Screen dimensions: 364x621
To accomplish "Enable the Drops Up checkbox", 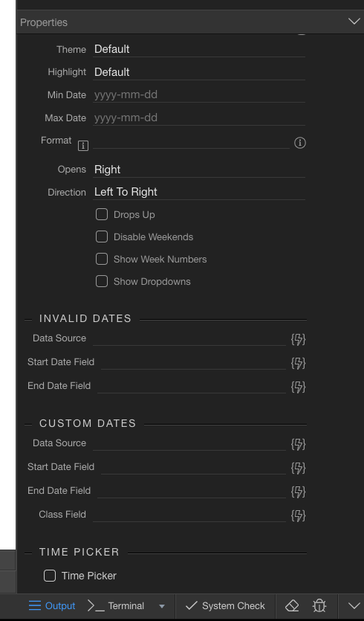I will [x=102, y=215].
